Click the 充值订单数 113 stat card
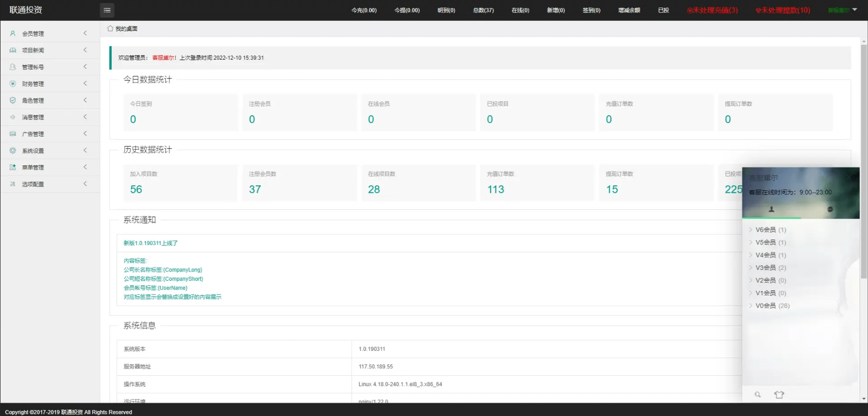Viewport: 868px width, 416px height. pyautogui.click(x=537, y=182)
